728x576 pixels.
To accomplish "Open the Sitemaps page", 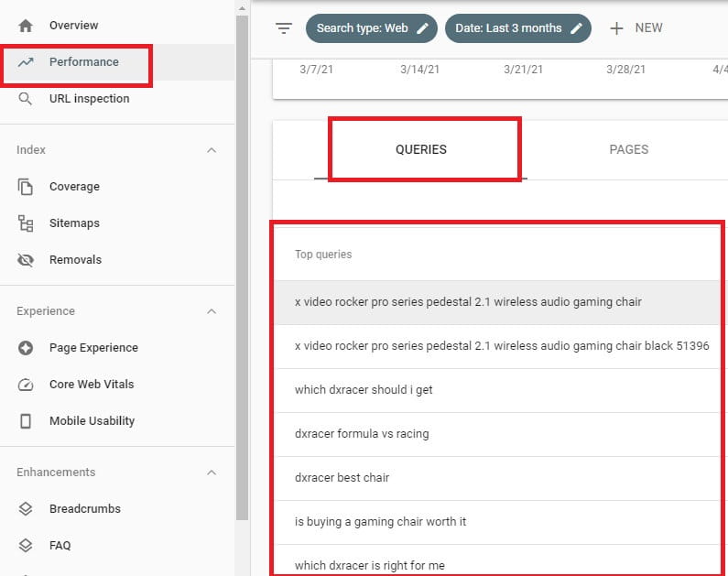I will point(117,223).
